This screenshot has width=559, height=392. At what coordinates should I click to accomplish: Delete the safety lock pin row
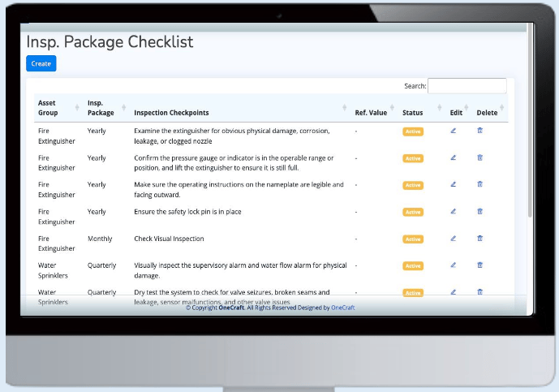coord(479,211)
